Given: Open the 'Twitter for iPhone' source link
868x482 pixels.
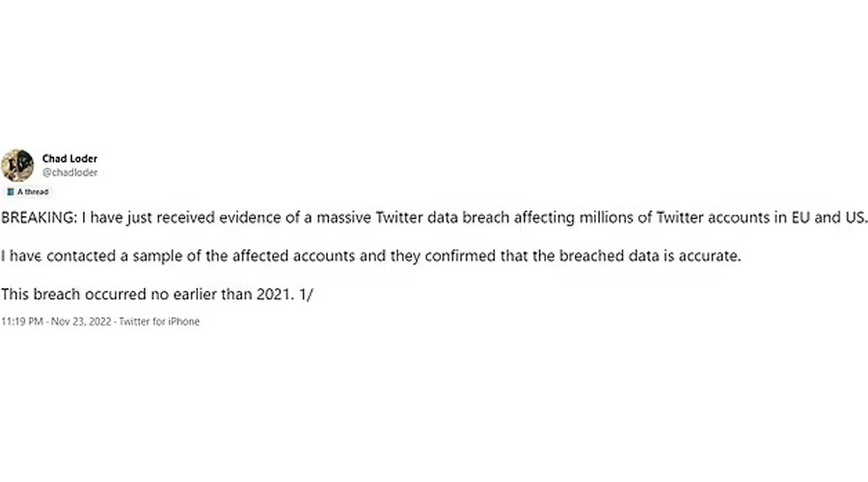Looking at the screenshot, I should click(159, 322).
